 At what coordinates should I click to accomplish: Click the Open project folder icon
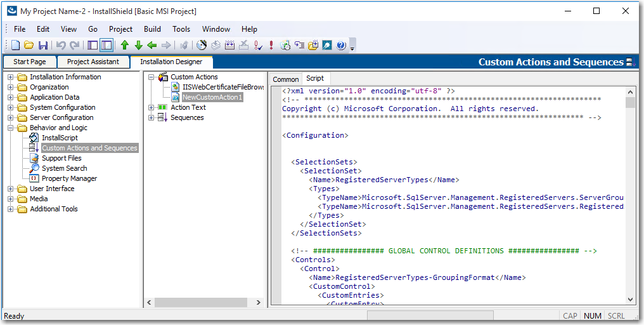click(29, 45)
